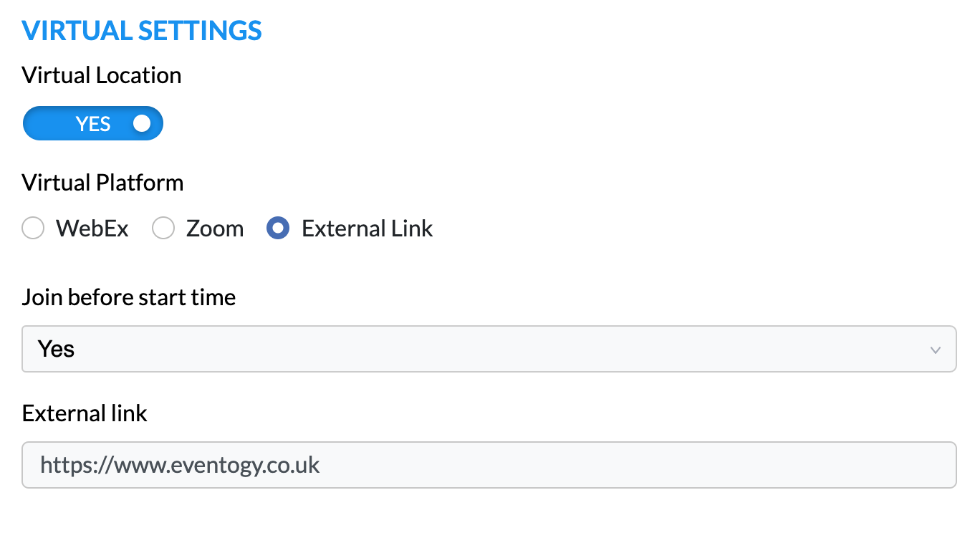Screen dimensions: 980x533
Task: Expand the dropdown chevron next to Yes
Action: pyautogui.click(x=935, y=350)
